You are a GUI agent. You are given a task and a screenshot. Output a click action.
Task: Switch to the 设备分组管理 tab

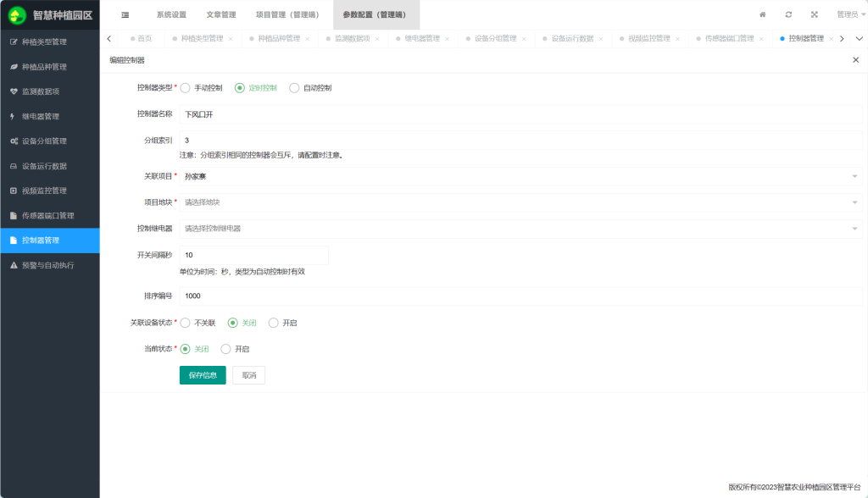coord(489,39)
